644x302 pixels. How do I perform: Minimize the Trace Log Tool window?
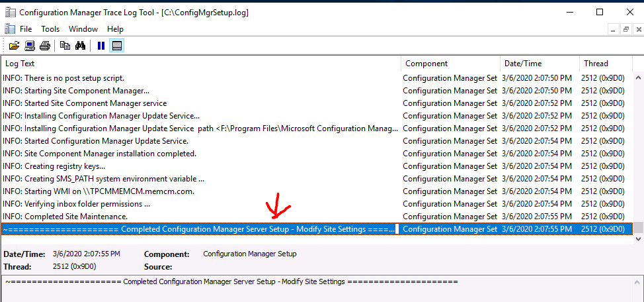(x=570, y=13)
